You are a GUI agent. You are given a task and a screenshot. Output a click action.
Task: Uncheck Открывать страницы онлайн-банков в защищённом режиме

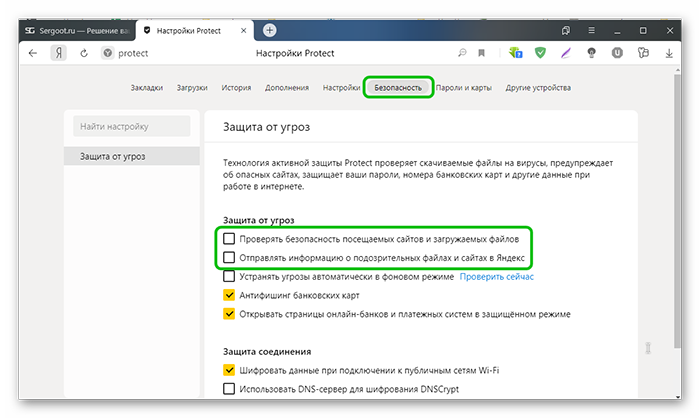coord(229,314)
